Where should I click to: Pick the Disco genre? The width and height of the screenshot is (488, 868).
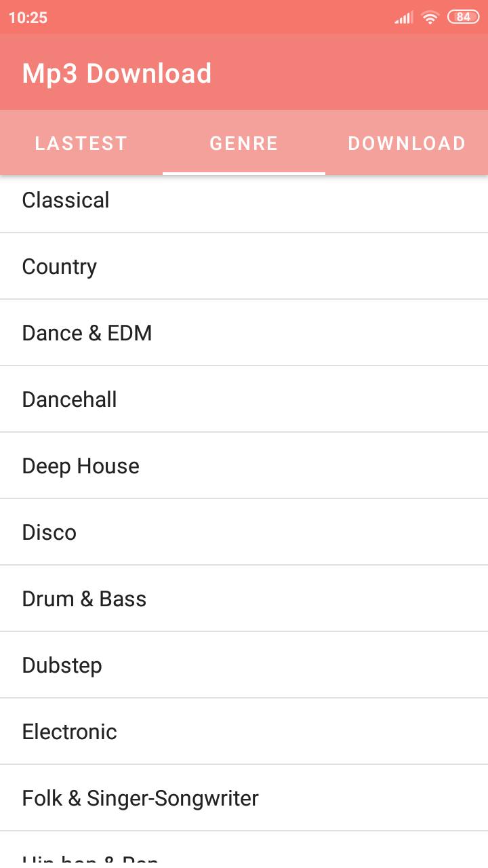[x=244, y=532]
